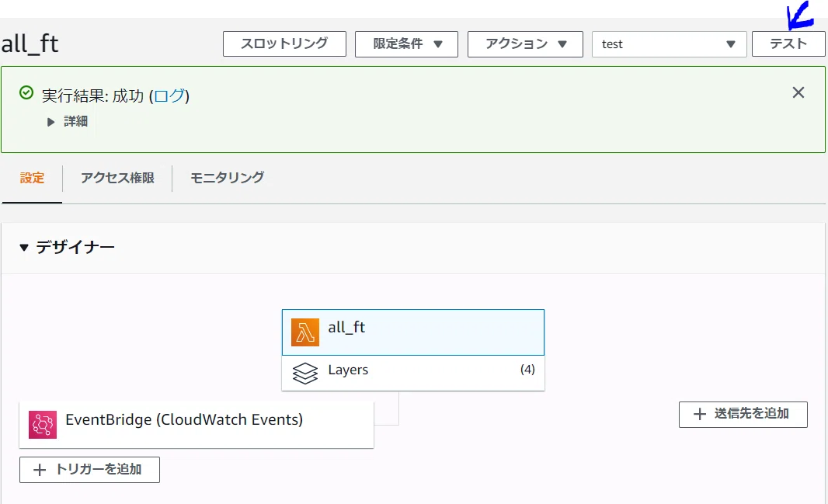Open the ログ link in the result
The width and height of the screenshot is (828, 504).
click(169, 96)
